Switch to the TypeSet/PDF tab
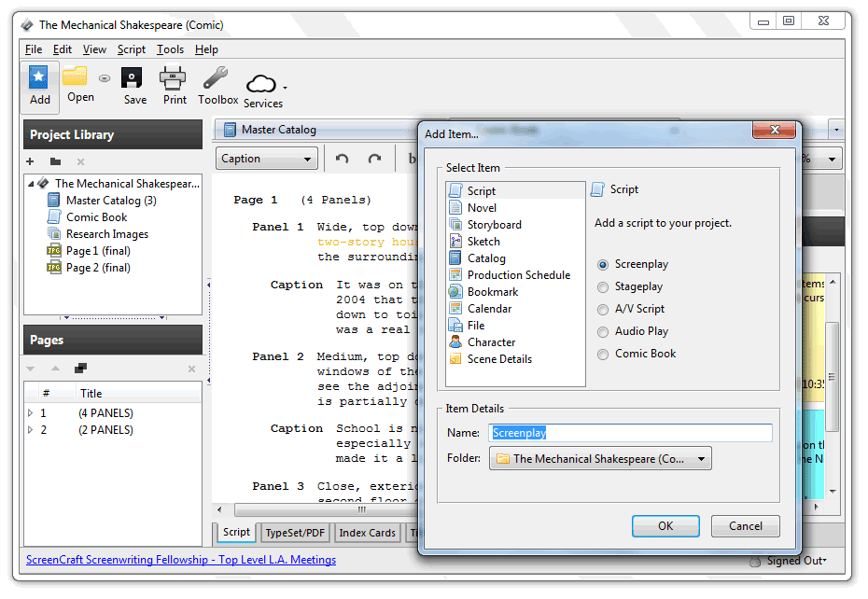868x599 pixels. 294,533
